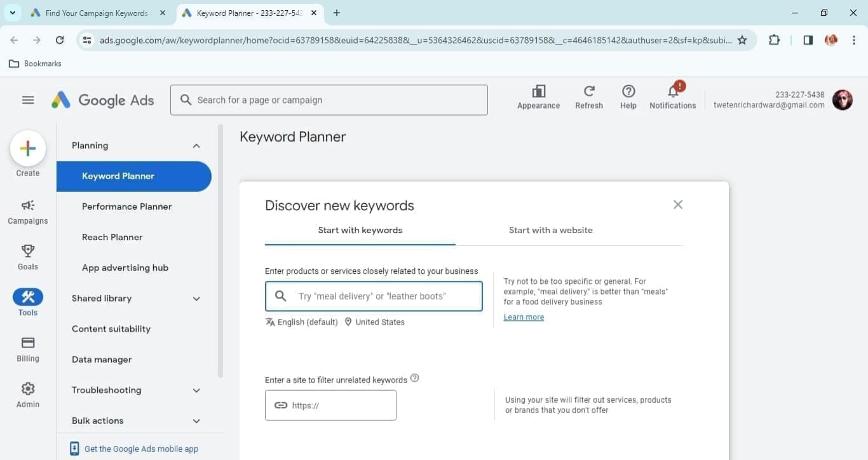Open Reach Planner
868x460 pixels.
[x=112, y=237]
